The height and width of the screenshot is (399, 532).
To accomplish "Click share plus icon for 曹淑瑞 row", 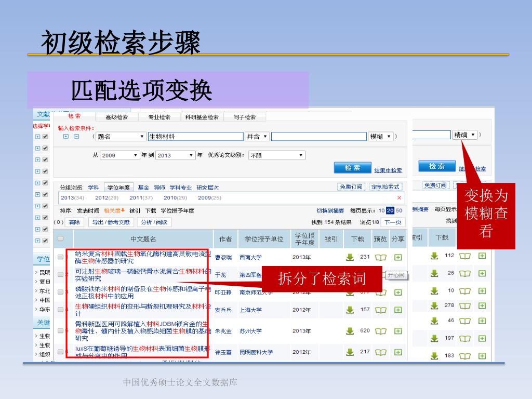I will (x=398, y=257).
